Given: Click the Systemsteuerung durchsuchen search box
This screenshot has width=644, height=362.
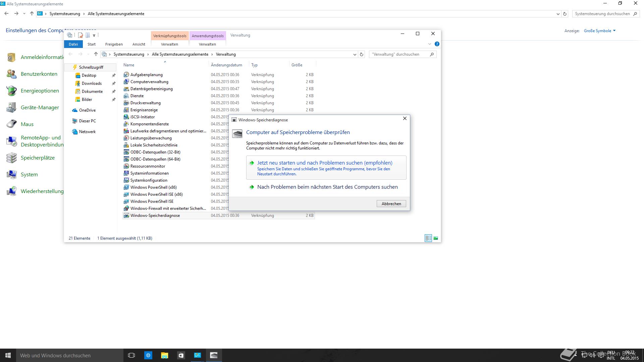Looking at the screenshot, I should click(605, 14).
